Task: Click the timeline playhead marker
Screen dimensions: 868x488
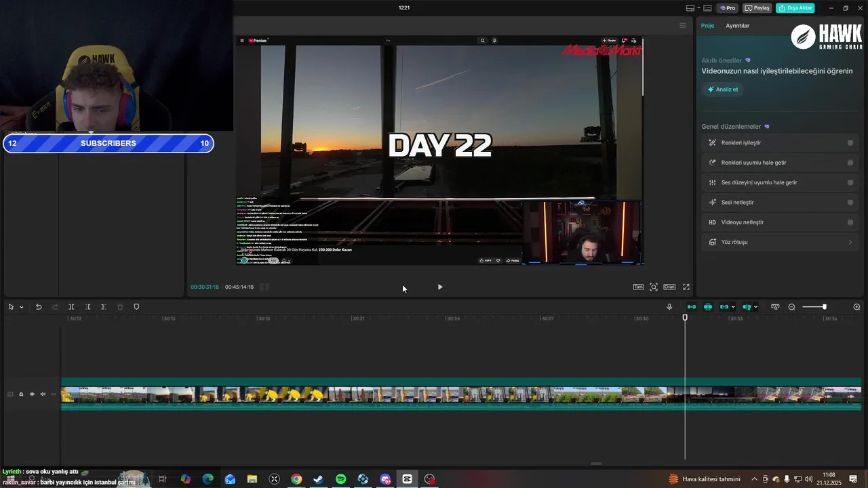Action: click(685, 317)
